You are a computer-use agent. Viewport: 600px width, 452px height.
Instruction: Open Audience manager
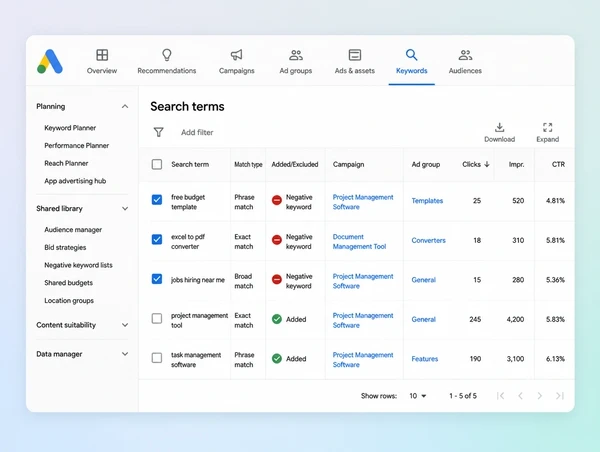coord(73,230)
